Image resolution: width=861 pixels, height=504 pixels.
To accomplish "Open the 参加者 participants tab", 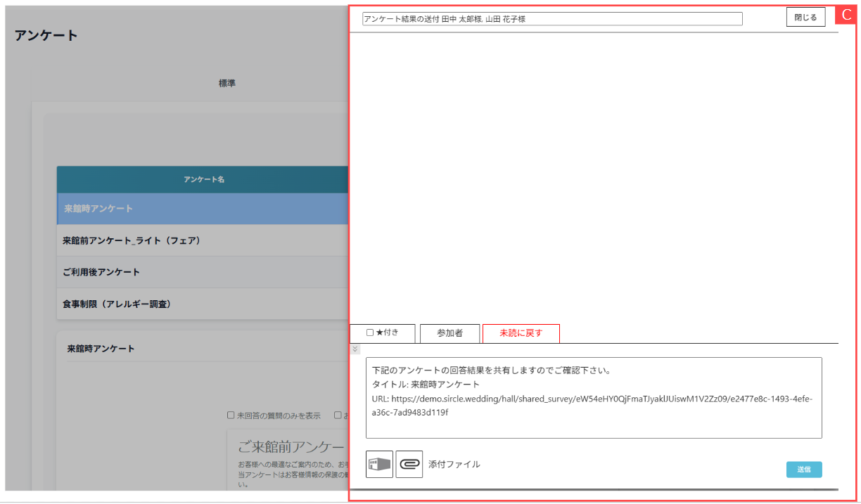I will (449, 333).
